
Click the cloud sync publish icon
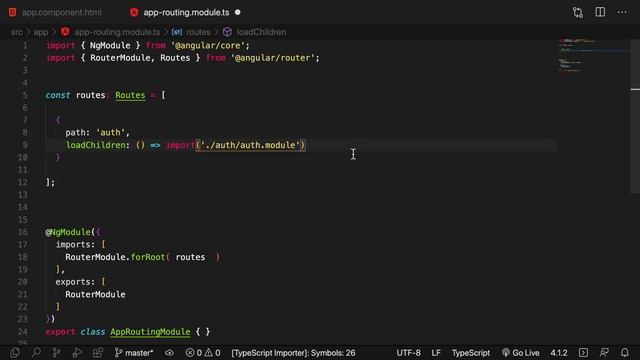[x=169, y=353]
